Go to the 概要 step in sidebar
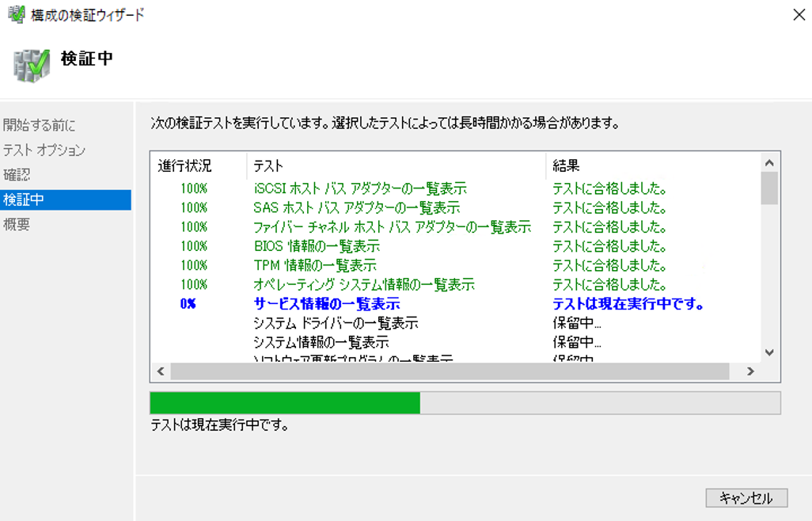The width and height of the screenshot is (812, 521). 17,225
